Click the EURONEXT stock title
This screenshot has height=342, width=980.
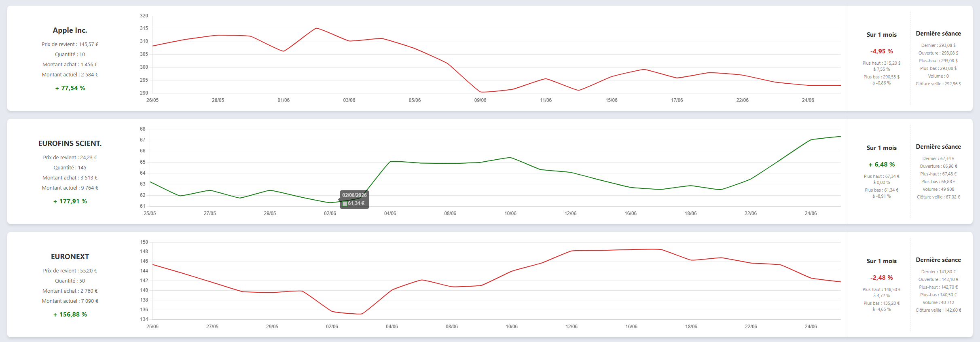(x=70, y=257)
